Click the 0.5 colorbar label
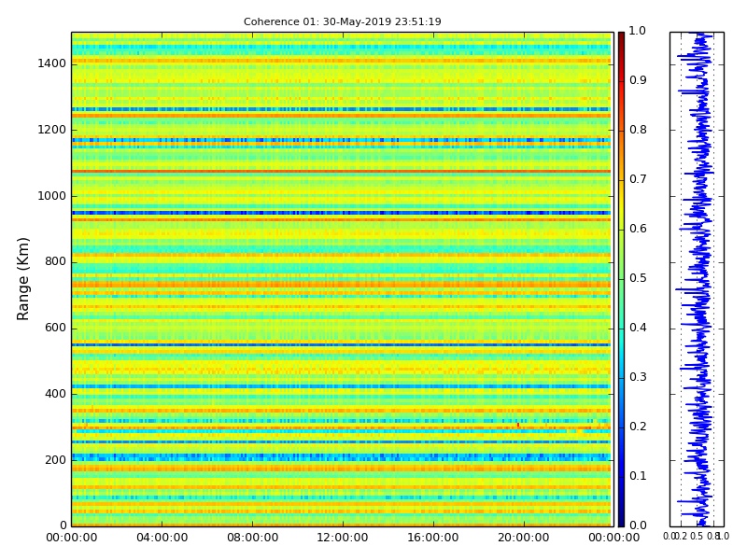Viewport: 747px width, 560px height. click(x=638, y=278)
